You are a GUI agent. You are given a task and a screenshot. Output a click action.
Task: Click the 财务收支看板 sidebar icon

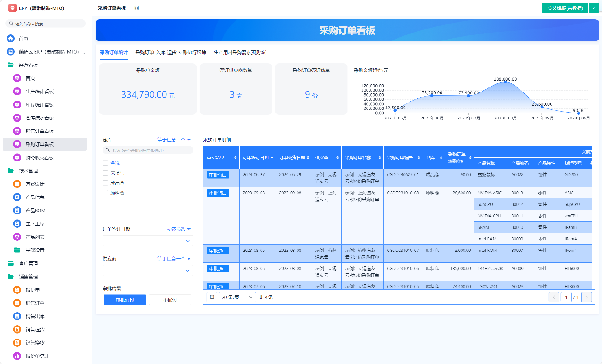coord(17,158)
